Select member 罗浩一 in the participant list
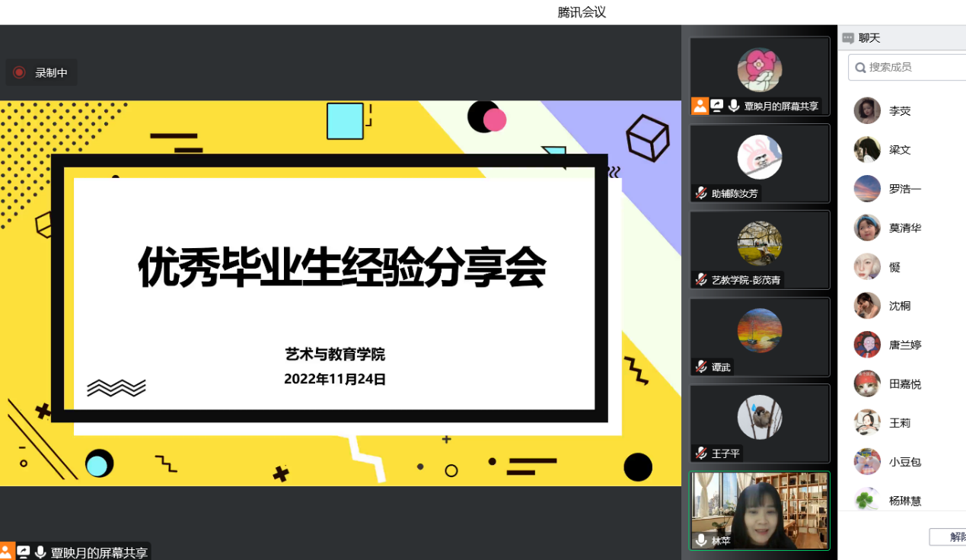966x560 pixels. tap(904, 189)
